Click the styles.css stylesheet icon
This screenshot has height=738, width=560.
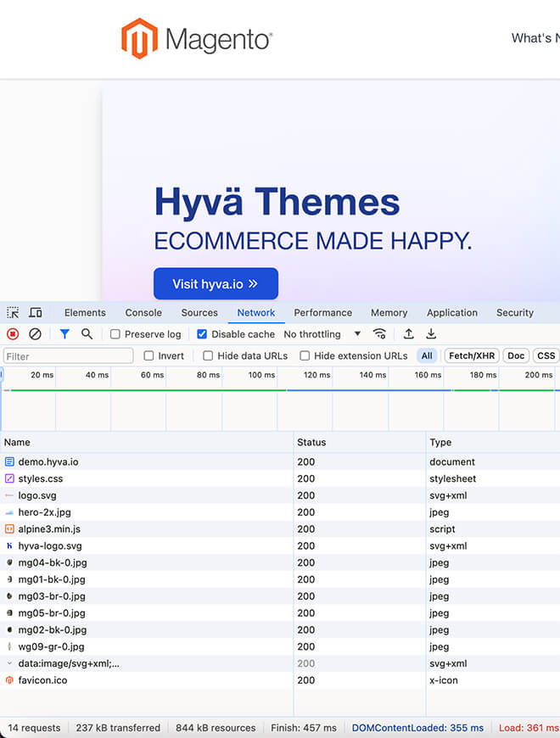9,478
